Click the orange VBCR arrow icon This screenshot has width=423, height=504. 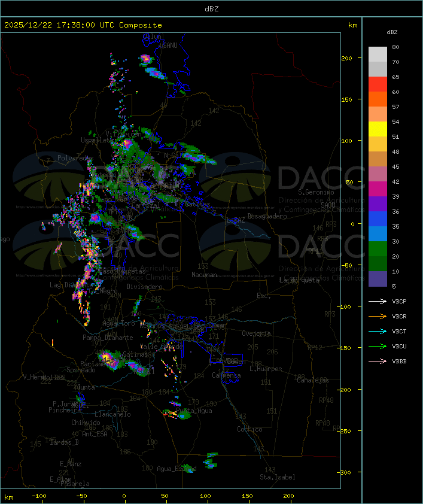click(378, 316)
